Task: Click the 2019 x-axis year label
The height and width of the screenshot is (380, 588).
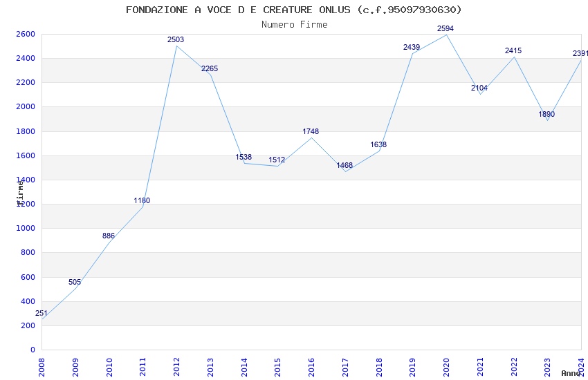Action: (412, 367)
